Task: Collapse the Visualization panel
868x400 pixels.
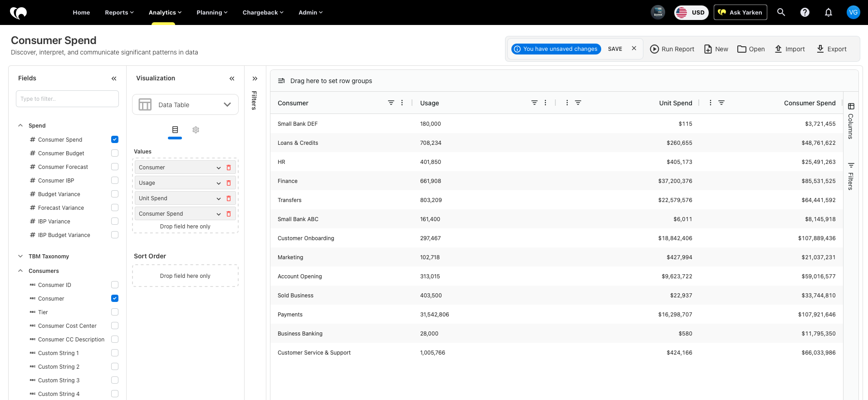Action: point(232,79)
